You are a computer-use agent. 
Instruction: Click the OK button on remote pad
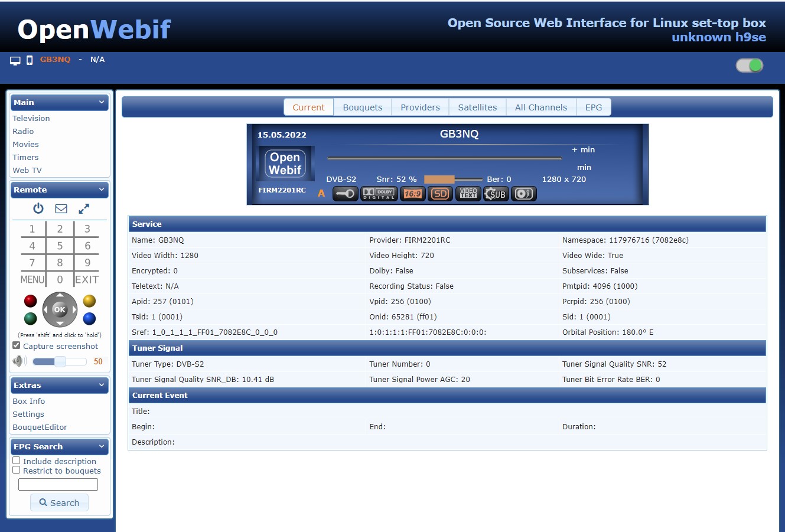coord(60,309)
